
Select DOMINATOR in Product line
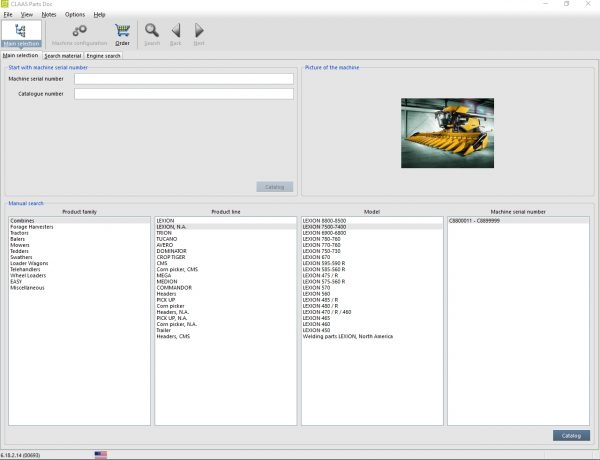(x=226, y=251)
